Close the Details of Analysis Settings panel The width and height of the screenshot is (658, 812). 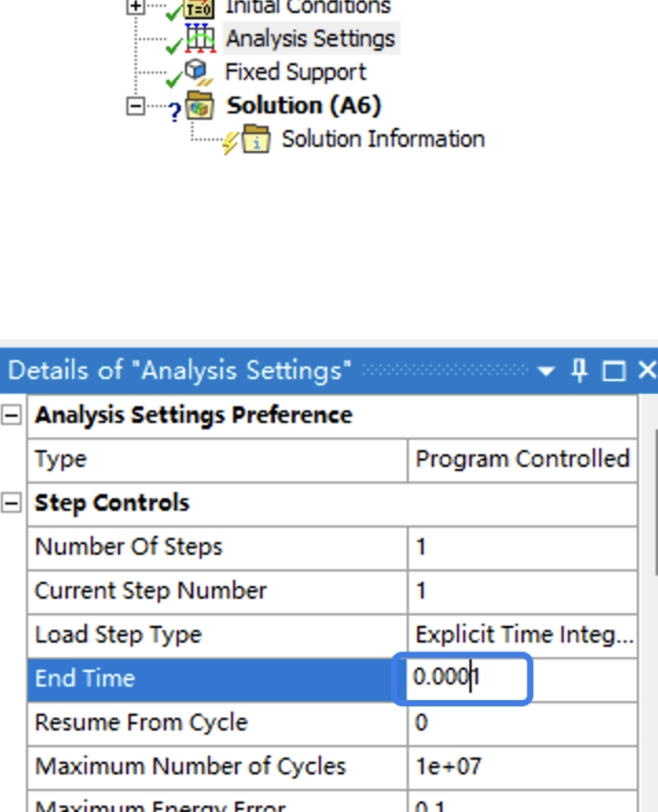click(647, 370)
